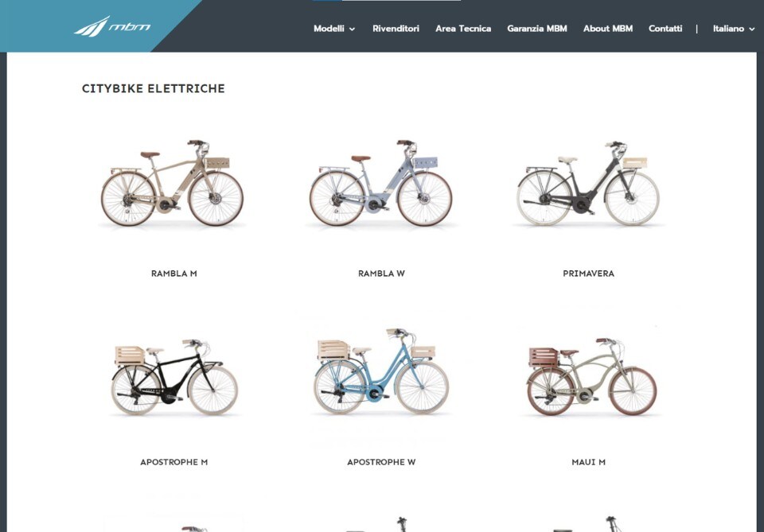This screenshot has width=764, height=532.
Task: Select the Primavera bike image
Action: coord(588,183)
